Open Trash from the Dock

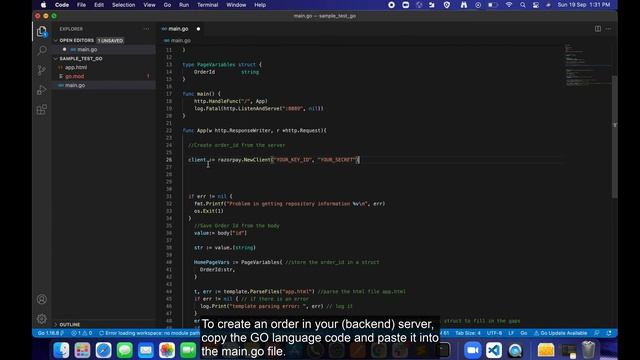pyautogui.click(x=588, y=349)
